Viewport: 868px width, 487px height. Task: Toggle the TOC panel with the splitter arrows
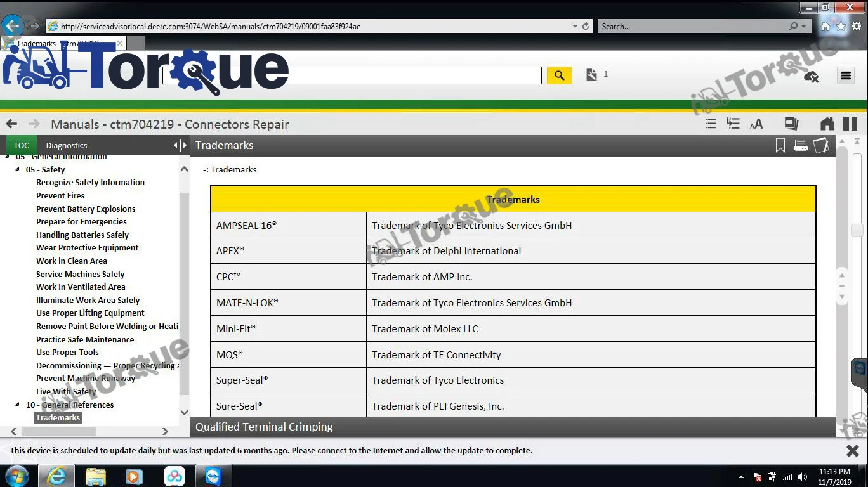point(181,145)
